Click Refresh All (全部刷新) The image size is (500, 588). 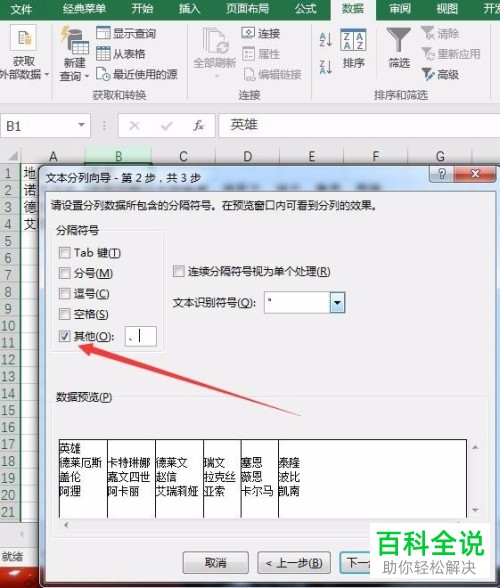pyautogui.click(x=215, y=48)
